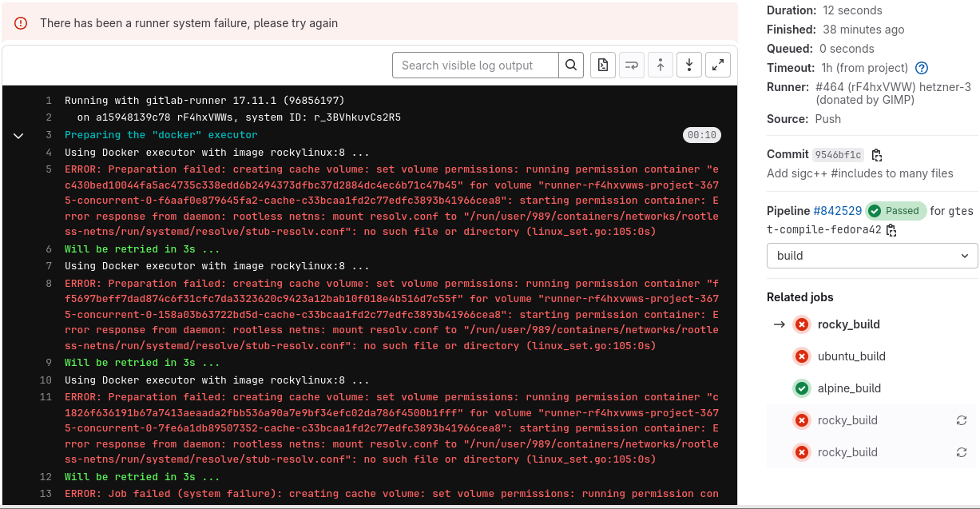Viewport: 980px width, 509px height.
Task: Click failed status icon of current rocky_build
Action: pyautogui.click(x=802, y=324)
